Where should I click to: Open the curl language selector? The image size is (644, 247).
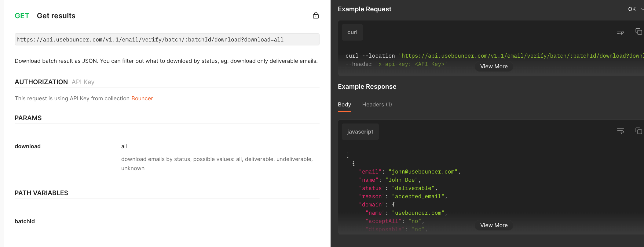pyautogui.click(x=352, y=32)
